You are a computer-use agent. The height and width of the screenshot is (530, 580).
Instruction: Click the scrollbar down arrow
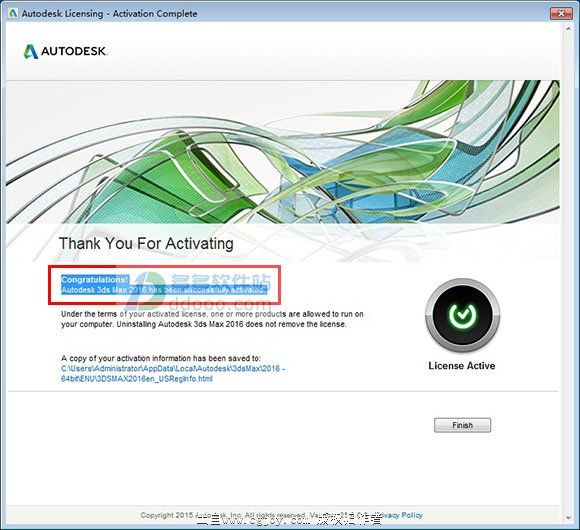(569, 518)
